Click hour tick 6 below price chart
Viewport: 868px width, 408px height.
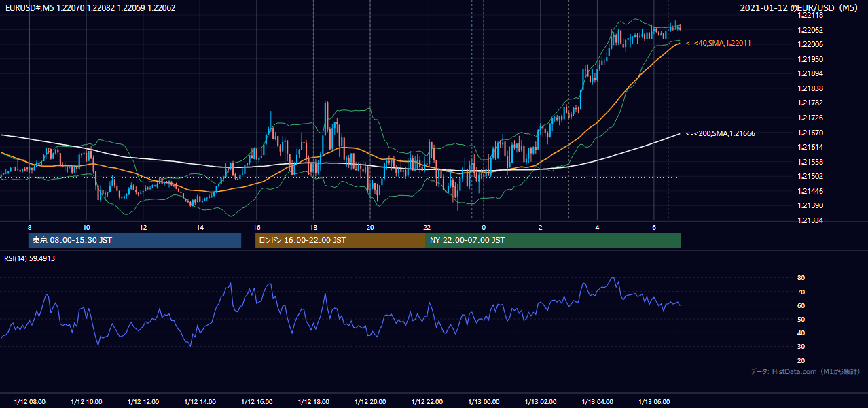pos(653,226)
